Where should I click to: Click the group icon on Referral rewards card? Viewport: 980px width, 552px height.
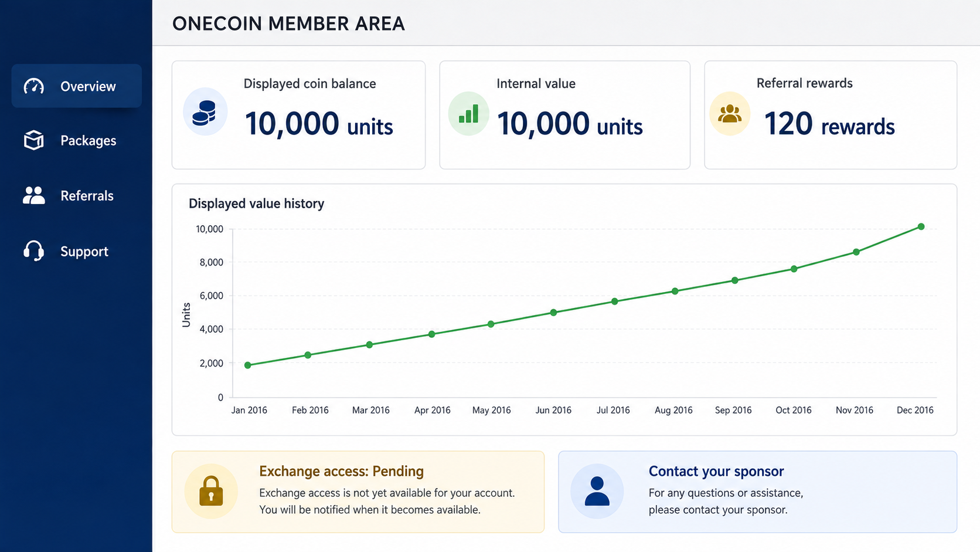click(x=730, y=113)
